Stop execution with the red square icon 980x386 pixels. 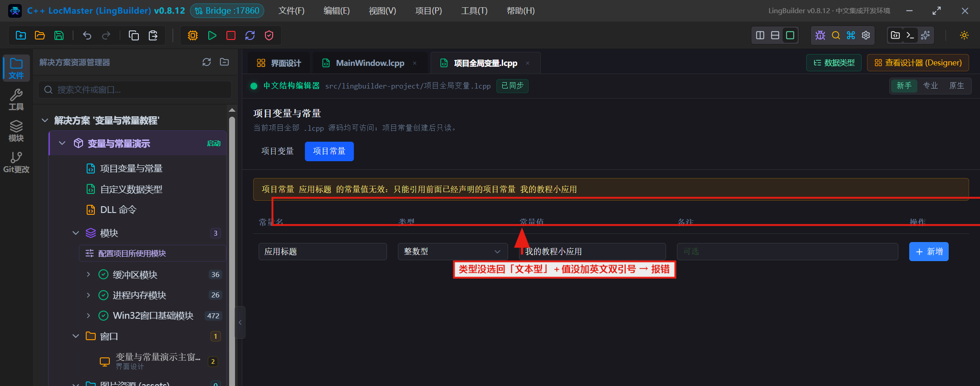pyautogui.click(x=231, y=35)
